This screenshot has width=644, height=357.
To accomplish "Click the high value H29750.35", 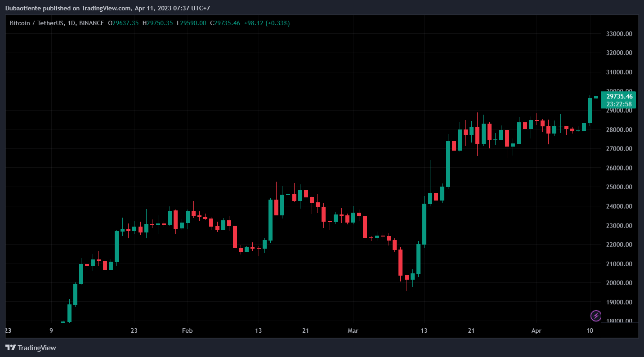I will point(157,23).
